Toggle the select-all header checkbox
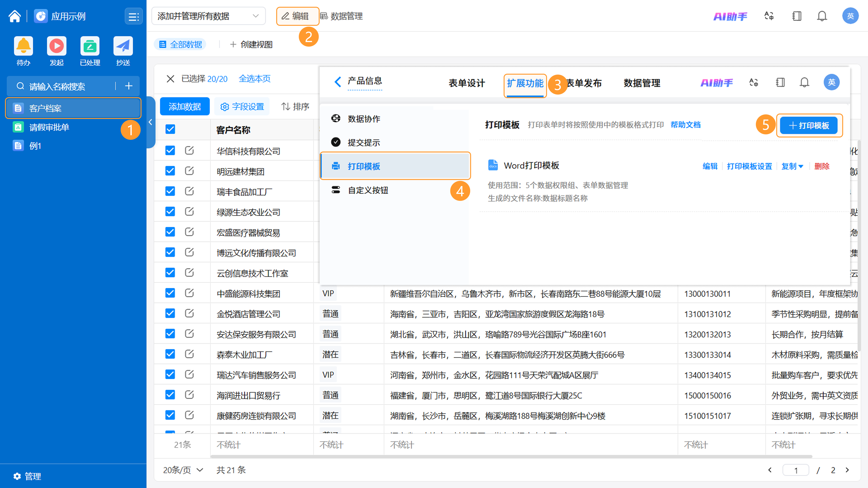The height and width of the screenshot is (488, 868). (170, 129)
